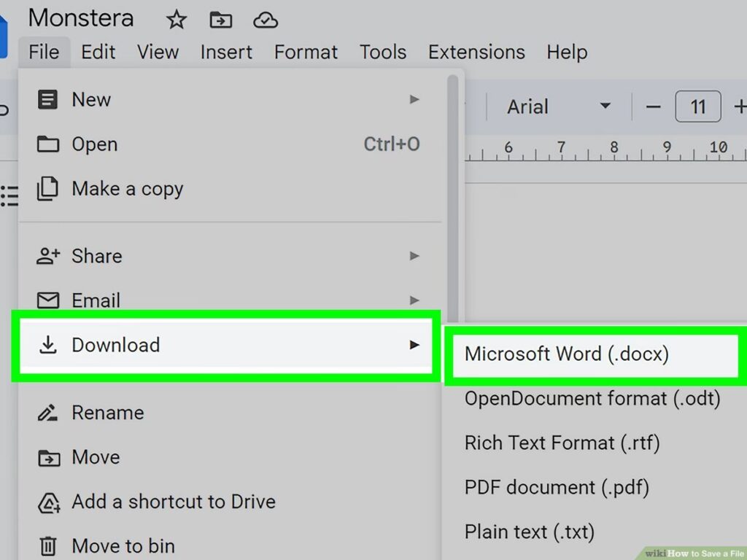
Task: Decrease font size with minus button
Action: coord(653,106)
